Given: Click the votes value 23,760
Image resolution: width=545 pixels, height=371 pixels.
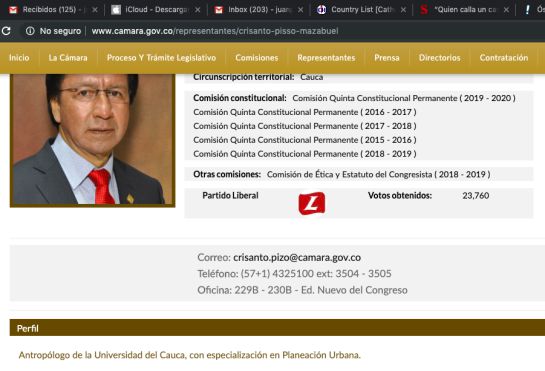Looking at the screenshot, I should pyautogui.click(x=475, y=195).
